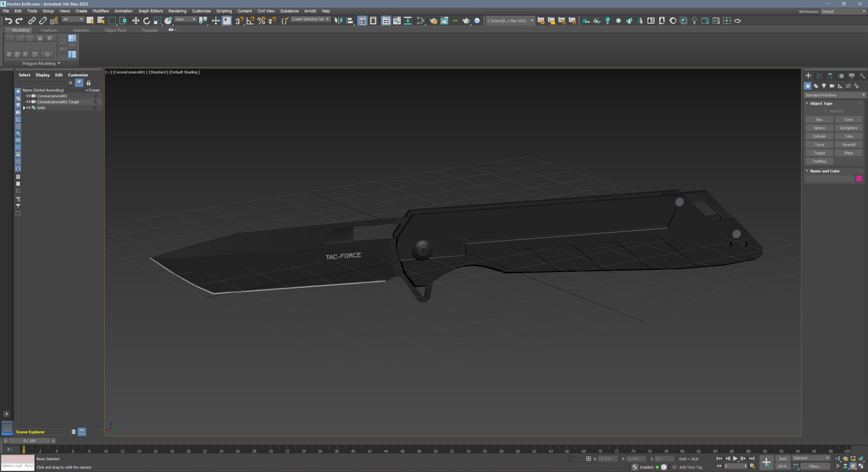Open the Hierarchy command panel

(x=830, y=76)
